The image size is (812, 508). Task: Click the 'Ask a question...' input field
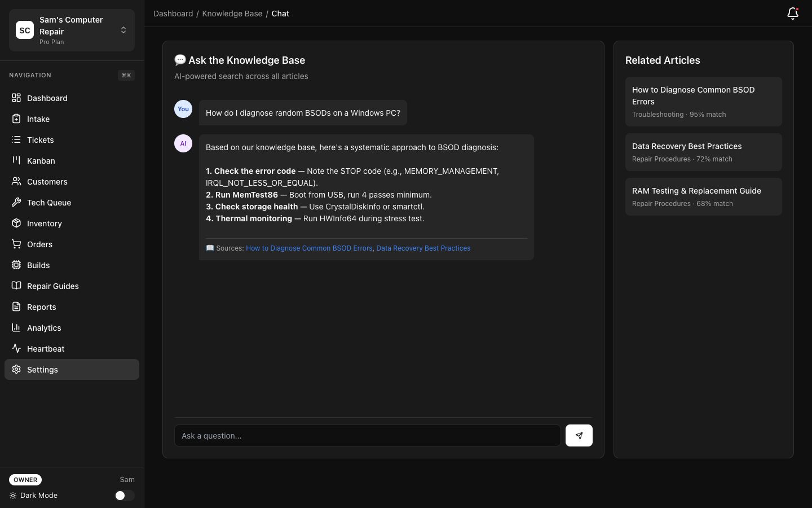(367, 435)
